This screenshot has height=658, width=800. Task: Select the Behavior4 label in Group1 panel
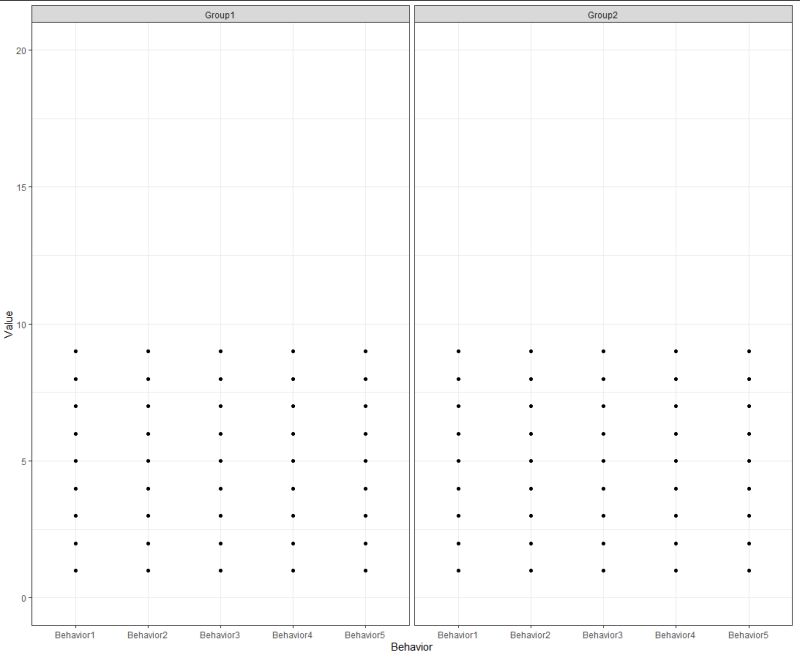(294, 633)
